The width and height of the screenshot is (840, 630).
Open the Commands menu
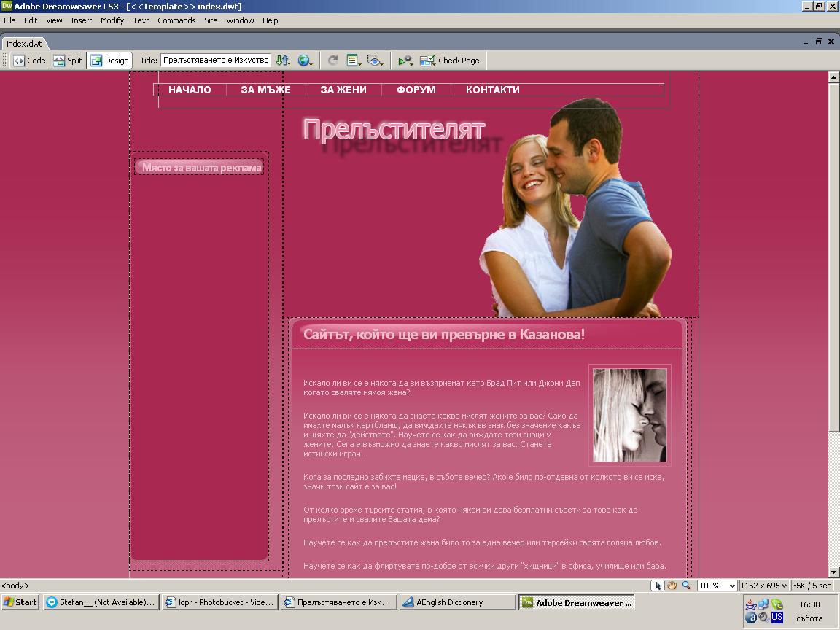click(x=176, y=20)
